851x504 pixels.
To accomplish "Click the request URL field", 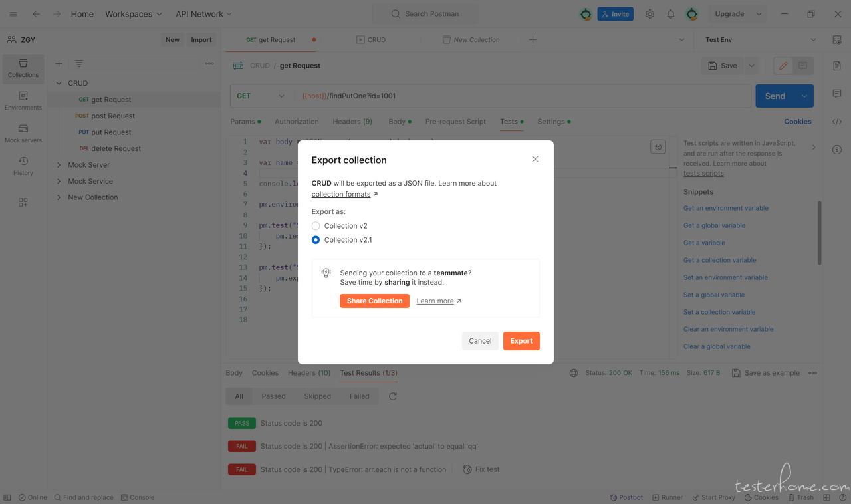I will click(523, 96).
